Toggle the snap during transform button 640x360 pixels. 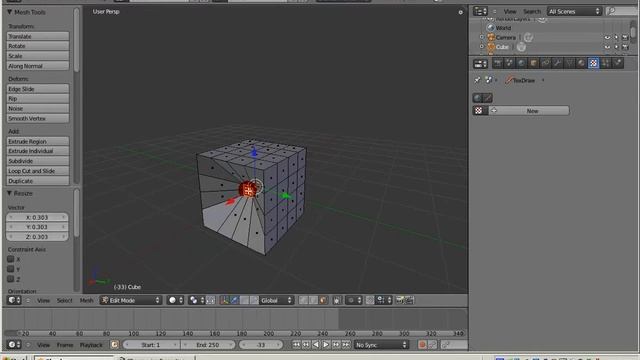[x=370, y=300]
